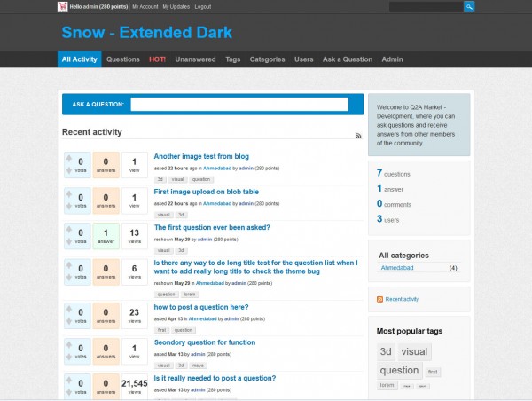The height and width of the screenshot is (401, 532).
Task: Downvote "Another image test from blog"
Action: [70, 171]
